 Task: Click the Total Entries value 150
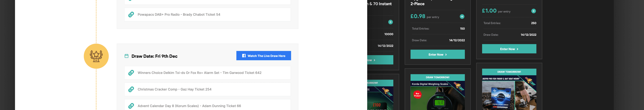click(462, 29)
